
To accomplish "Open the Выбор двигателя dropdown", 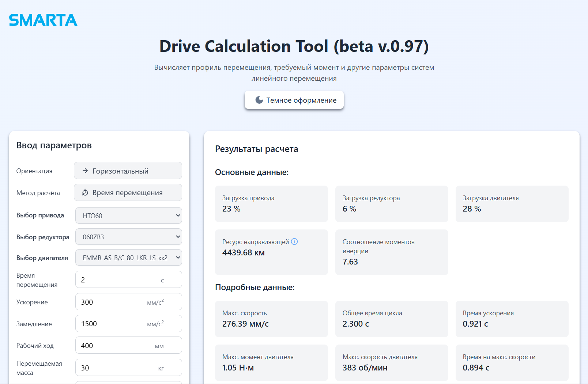I will click(128, 258).
